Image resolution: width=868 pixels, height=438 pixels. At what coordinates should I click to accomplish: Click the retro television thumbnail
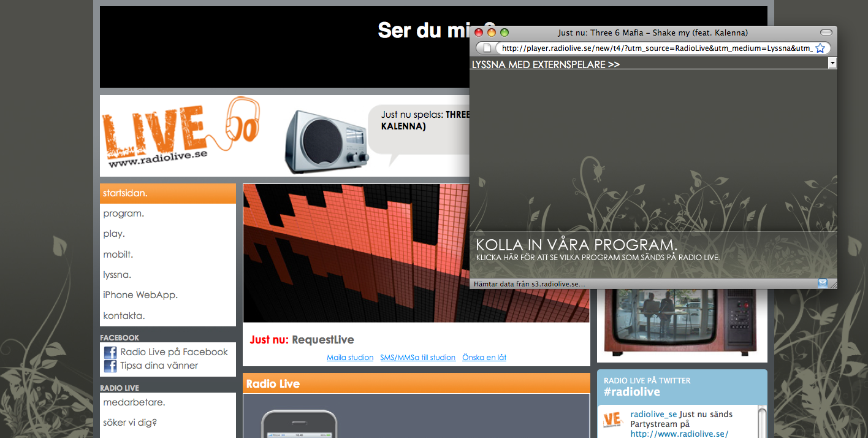(x=681, y=321)
